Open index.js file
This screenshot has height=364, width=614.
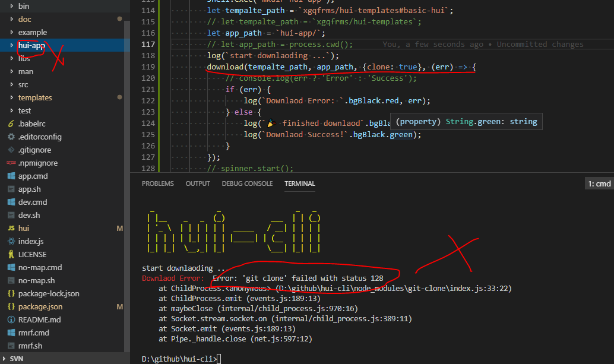tap(30, 241)
